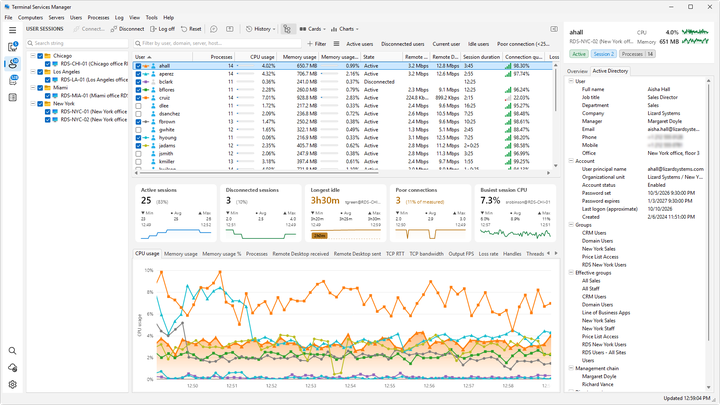Uncheck the RDS-CHI-01 server checkbox
The image size is (720, 405).
tap(47, 64)
